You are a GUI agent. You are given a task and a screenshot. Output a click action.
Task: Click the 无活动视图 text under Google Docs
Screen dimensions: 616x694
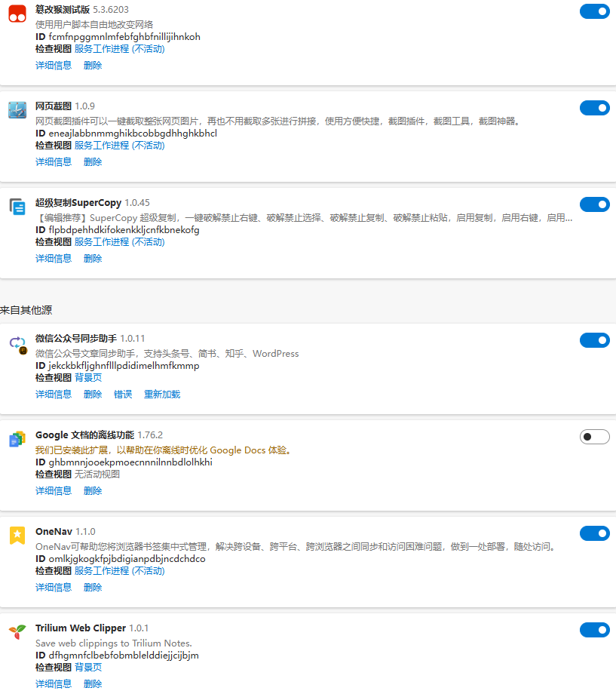(97, 474)
